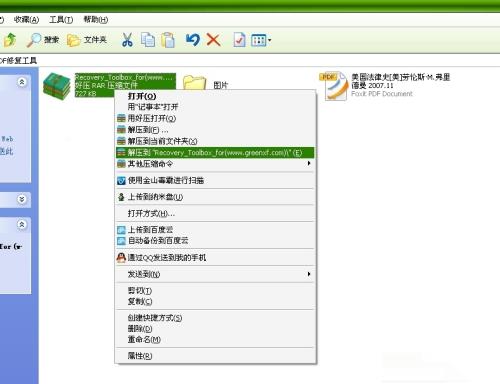Choose 自动备份到百度云 entry

[215, 240]
